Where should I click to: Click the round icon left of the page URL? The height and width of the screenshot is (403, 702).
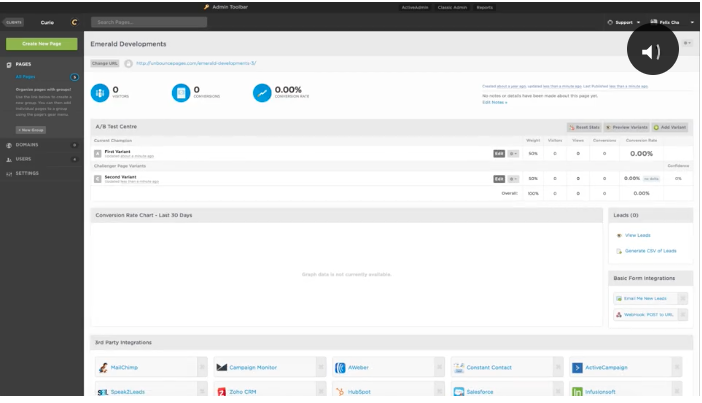coord(128,64)
